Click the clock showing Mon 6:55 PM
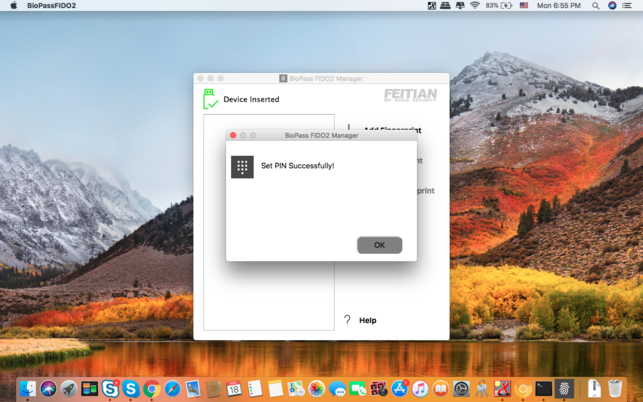Screen dimensions: 643x402 coord(559,5)
